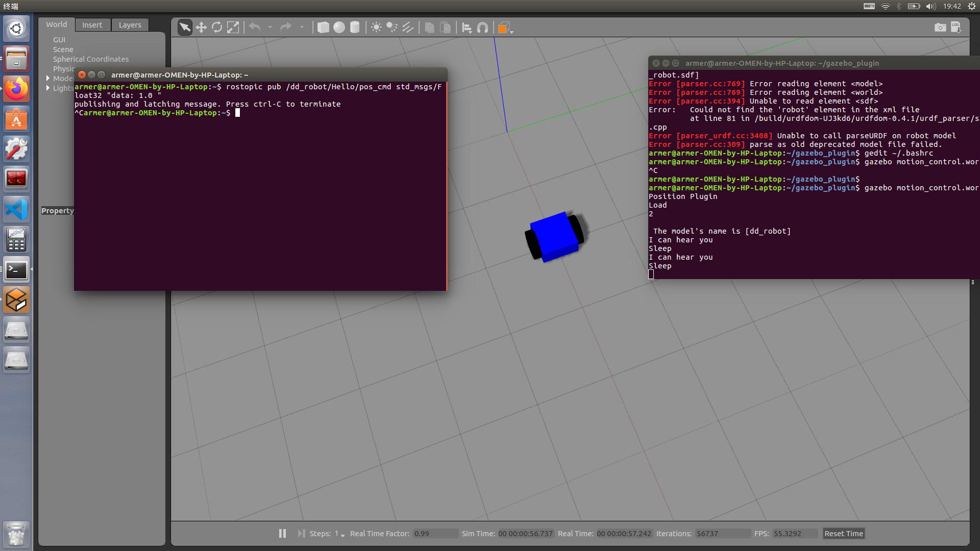Select Spherical Coordinates tree item
The height and width of the screenshot is (551, 980).
tap(91, 59)
